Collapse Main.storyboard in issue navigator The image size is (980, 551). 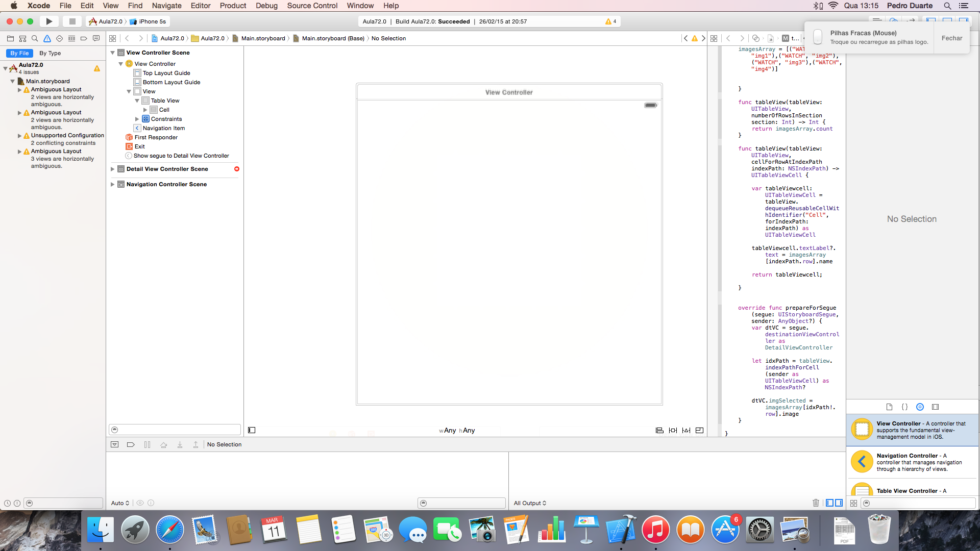point(13,81)
